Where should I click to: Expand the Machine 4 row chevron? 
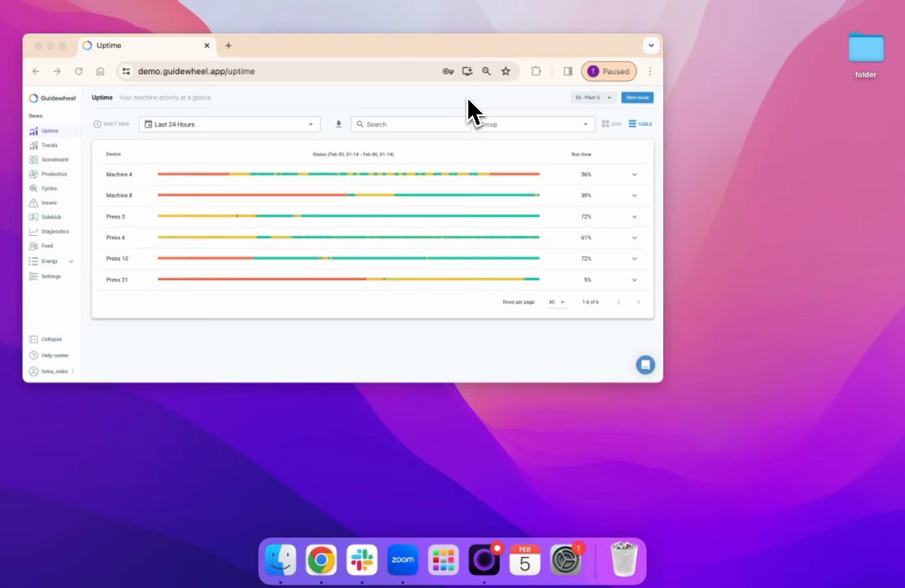[635, 174]
